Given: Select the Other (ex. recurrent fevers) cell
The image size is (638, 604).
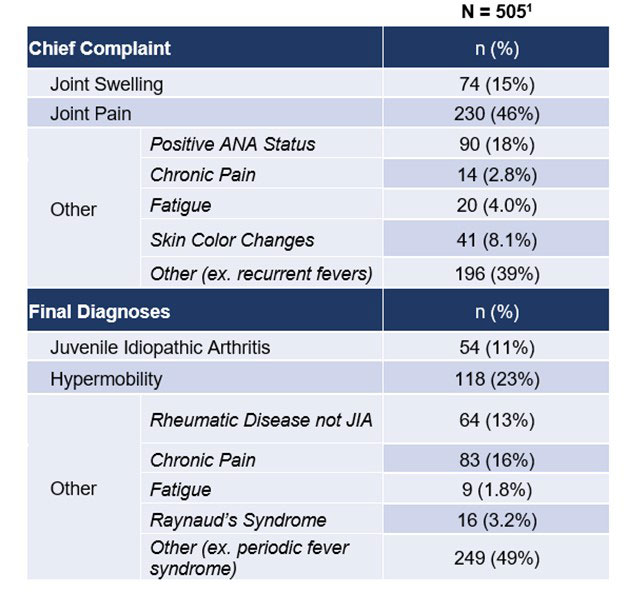Looking at the screenshot, I should [261, 273].
